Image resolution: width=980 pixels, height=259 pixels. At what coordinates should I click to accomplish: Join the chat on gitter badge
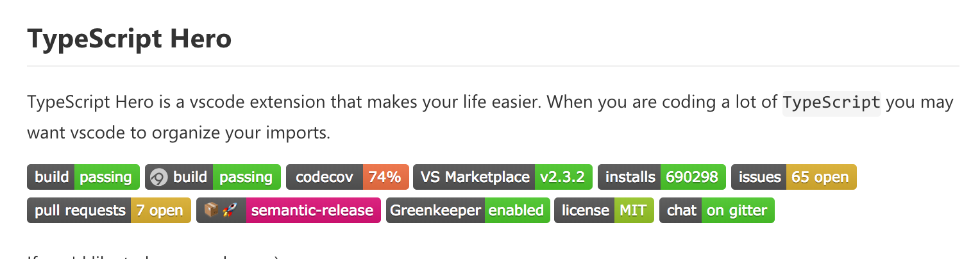coord(716,210)
